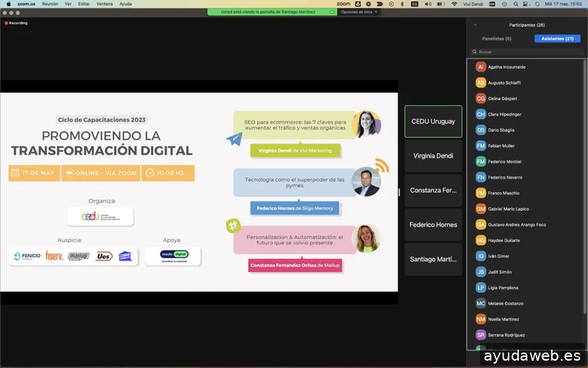Screen dimensions: 588x368
Task: Click the GA avatar of Gustavo Andres Arango
Action: point(481,224)
